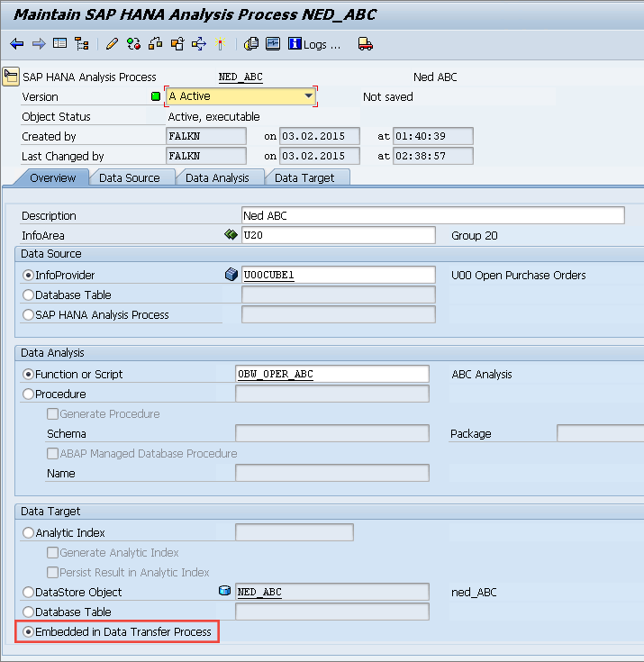Click the Procedure input field
This screenshot has height=662, width=644.
pos(332,394)
